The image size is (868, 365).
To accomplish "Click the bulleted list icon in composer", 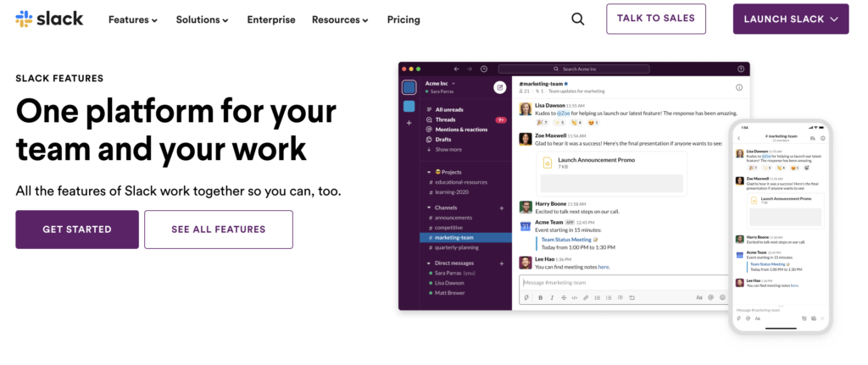I will [609, 297].
